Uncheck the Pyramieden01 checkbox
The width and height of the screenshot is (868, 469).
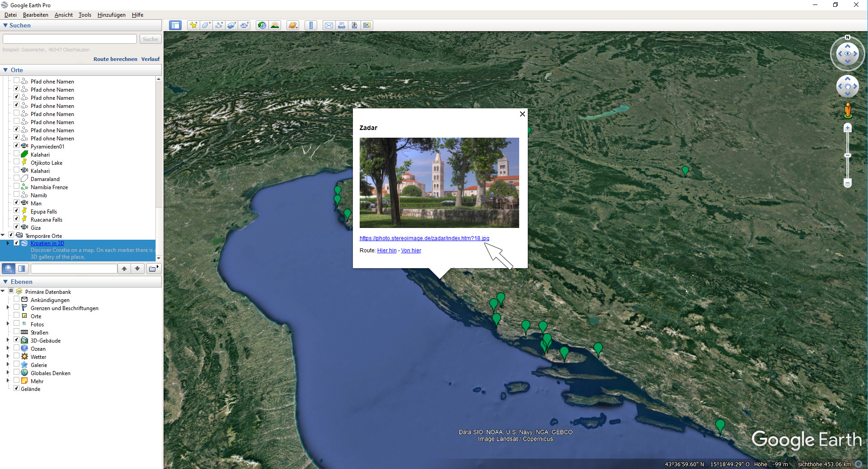pos(17,146)
